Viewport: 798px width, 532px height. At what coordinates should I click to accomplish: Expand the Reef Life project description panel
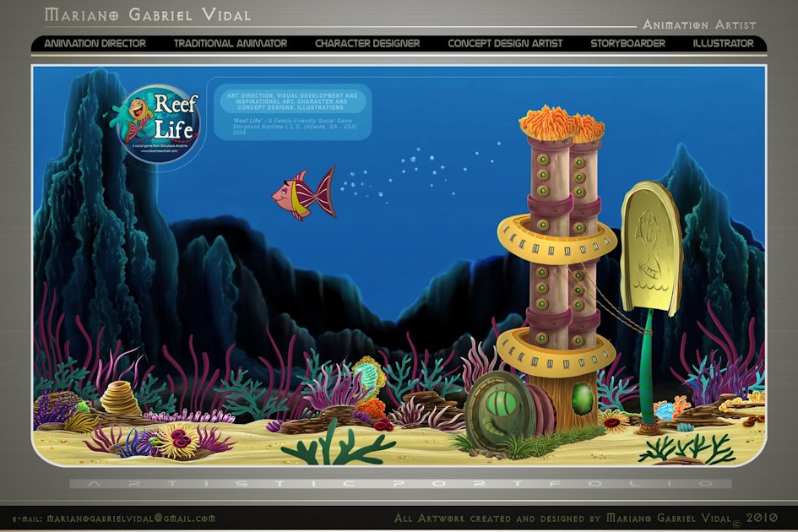pos(297,118)
